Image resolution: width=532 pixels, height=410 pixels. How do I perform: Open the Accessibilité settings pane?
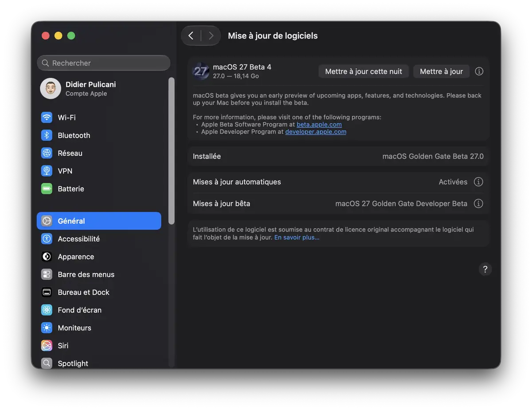[99, 239]
